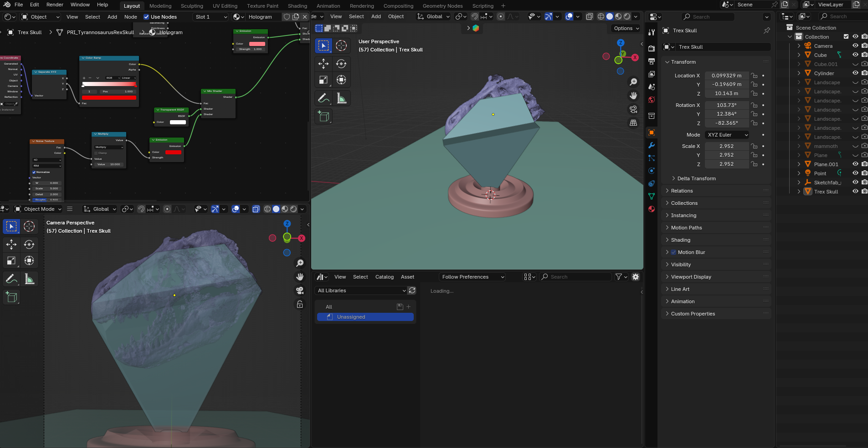Disable Plane.001 in renders
868x448 pixels.
tap(864, 164)
